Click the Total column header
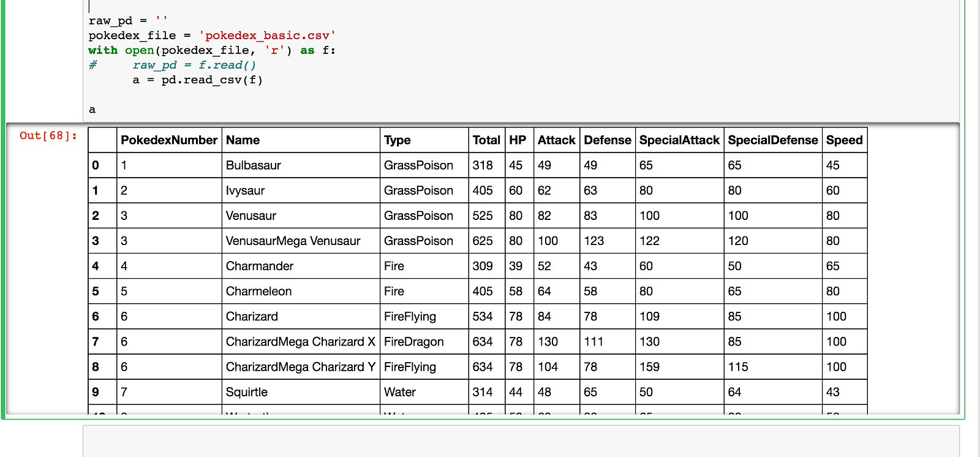Viewport: 980px width, 457px height. [486, 140]
